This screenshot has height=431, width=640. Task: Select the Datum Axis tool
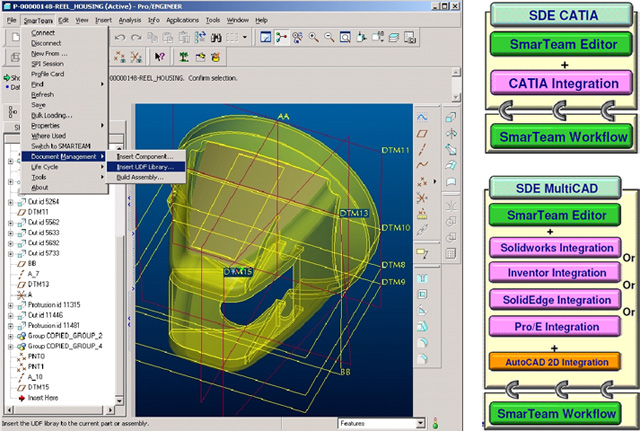tap(422, 149)
